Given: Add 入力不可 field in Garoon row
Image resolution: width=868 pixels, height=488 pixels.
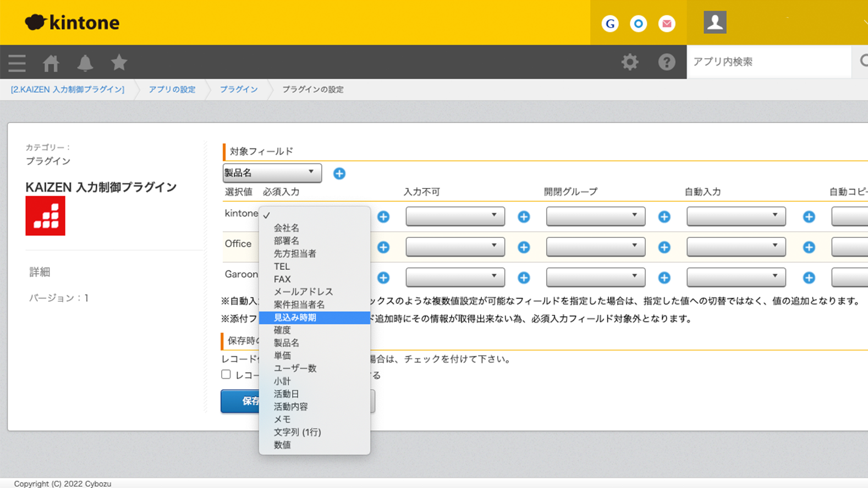Looking at the screenshot, I should click(524, 278).
